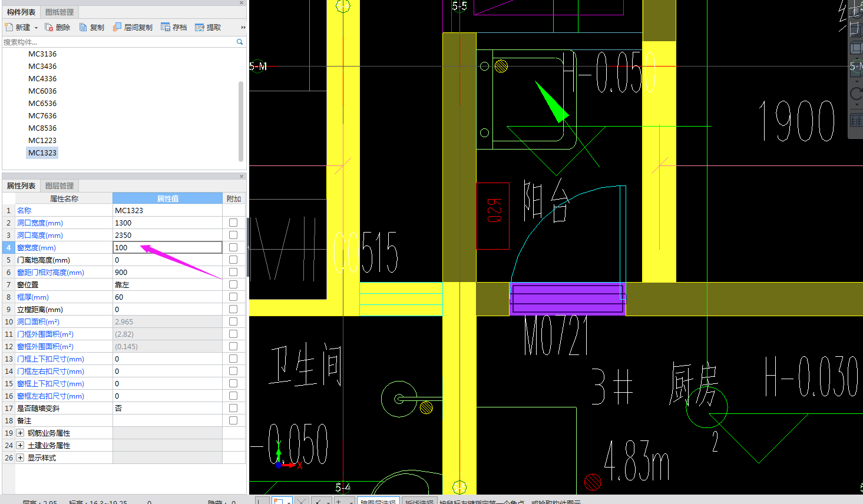Screen dimensions: 863x504
Task: Click the 洞口宽度(mm) property name link
Action: [40, 223]
